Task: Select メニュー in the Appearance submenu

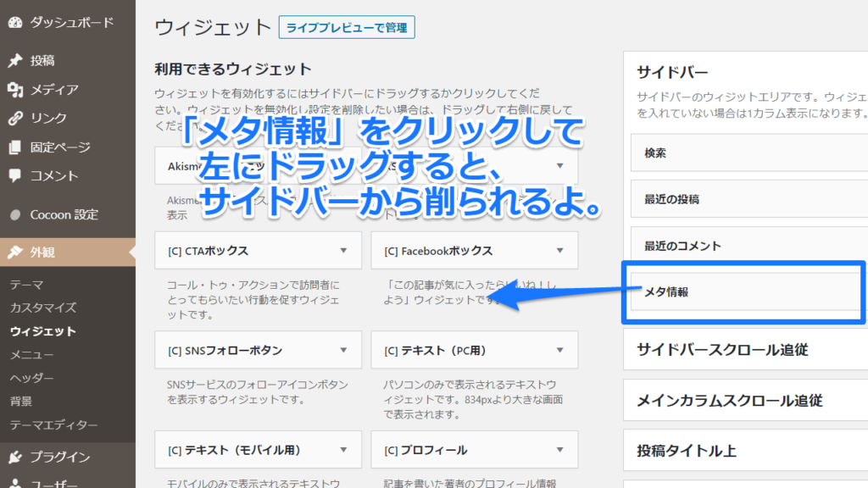Action: [x=32, y=354]
